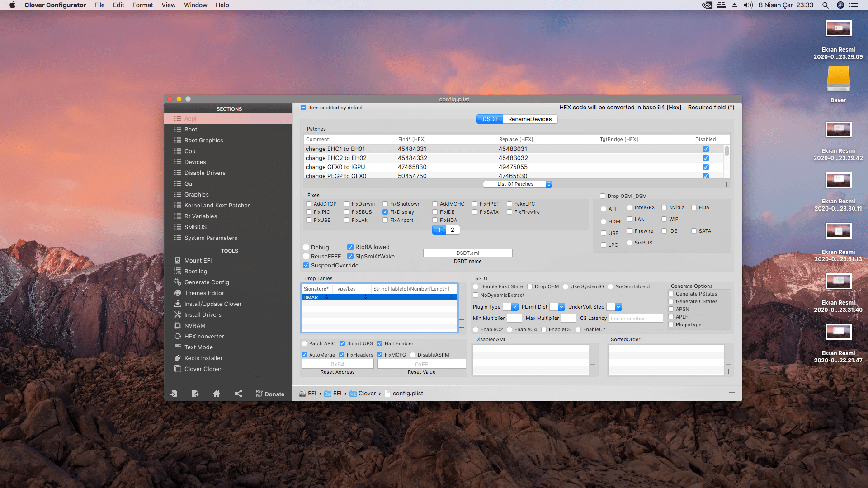
Task: Switch to the RenameDevices tab
Action: tap(529, 119)
